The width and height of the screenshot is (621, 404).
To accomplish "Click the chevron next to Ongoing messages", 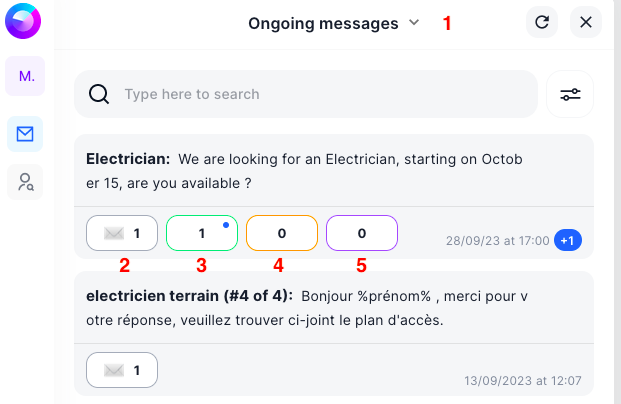I will pos(414,23).
